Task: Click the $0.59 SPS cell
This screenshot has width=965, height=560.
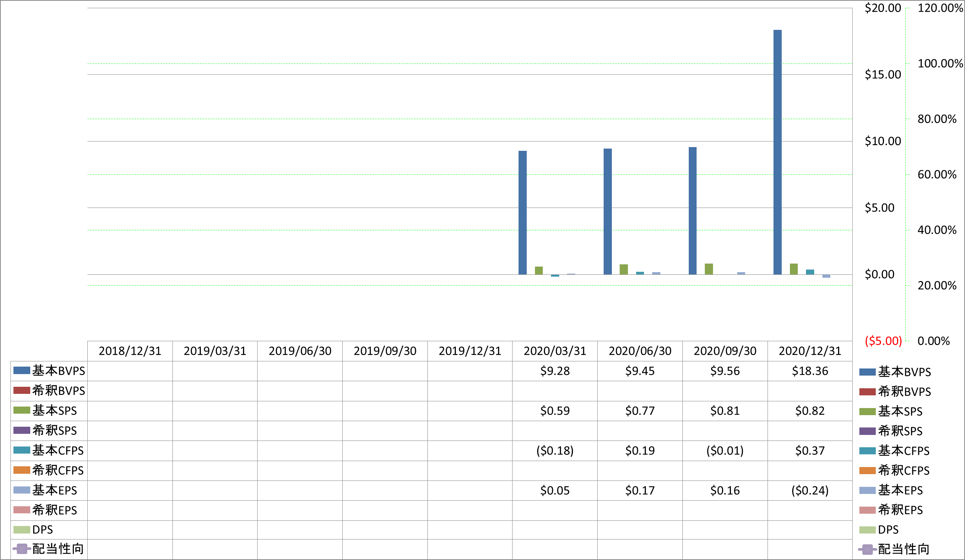Action: click(x=555, y=411)
